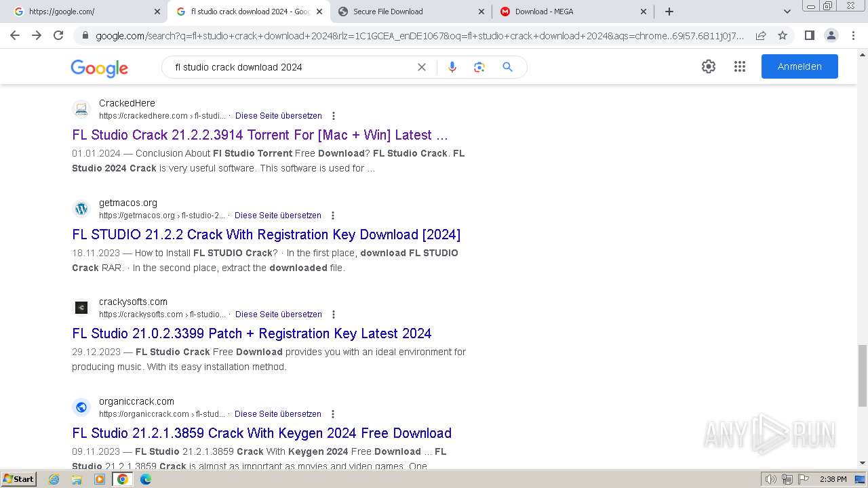868x488 pixels.
Task: Open the Windows Start menu
Action: (x=19, y=479)
